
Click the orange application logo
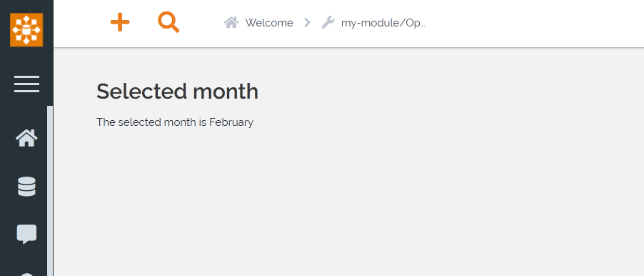coord(26,29)
